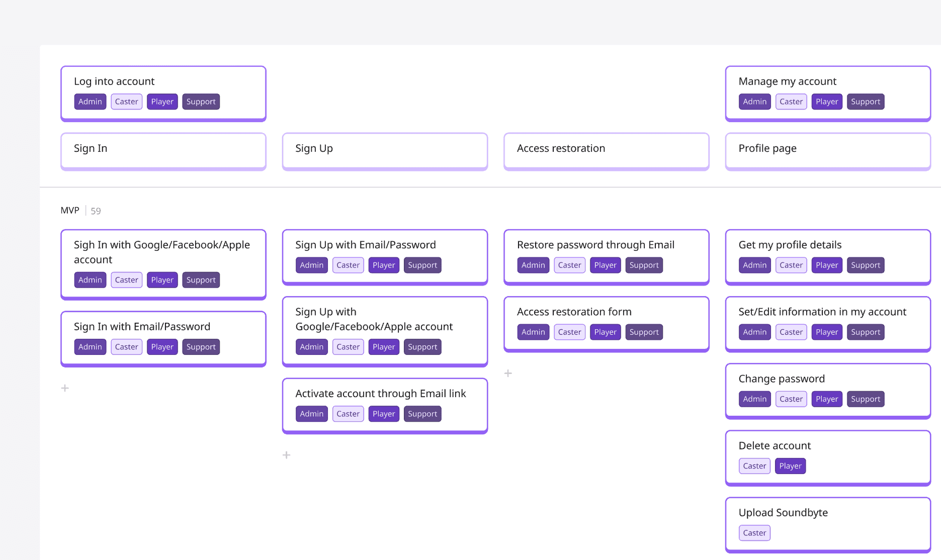Open Sign In with Email/Password story

163,339
